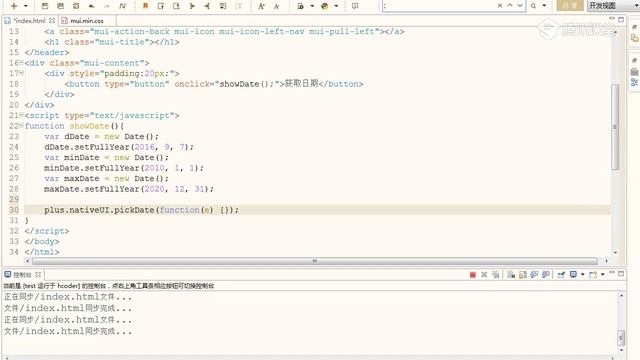Click the text 'showDate' in line 22
The image size is (640, 360).
[89, 126]
